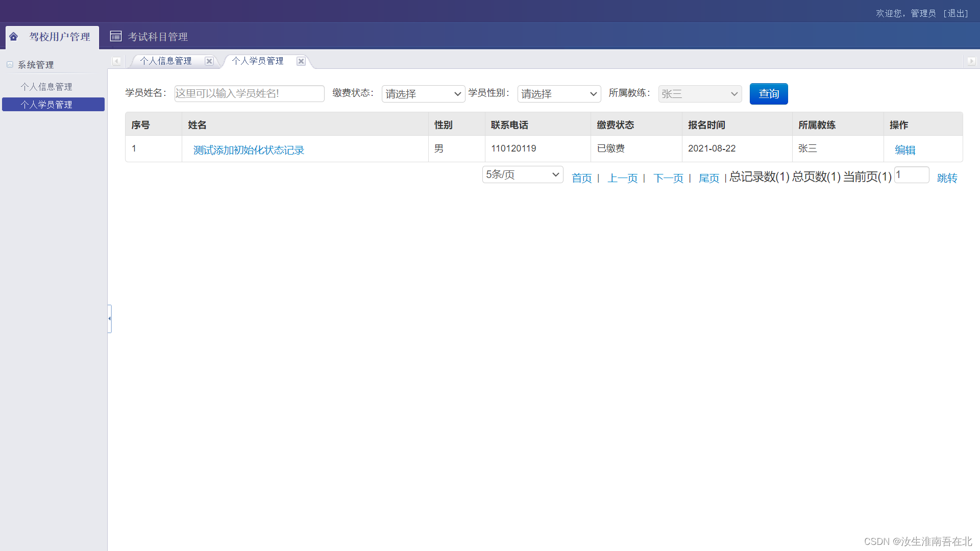Collapse the sidebar with the splitter handle
Screen dimensions: 980x551
pyautogui.click(x=110, y=318)
